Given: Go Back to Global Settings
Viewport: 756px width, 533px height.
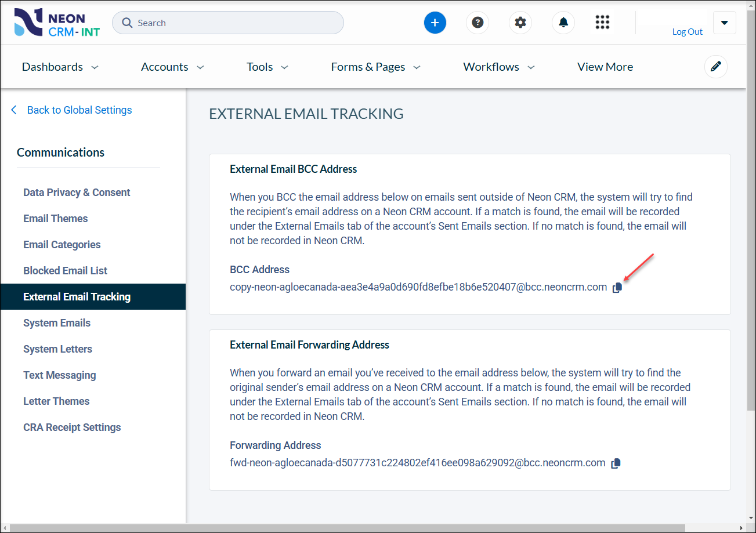Looking at the screenshot, I should tap(79, 110).
